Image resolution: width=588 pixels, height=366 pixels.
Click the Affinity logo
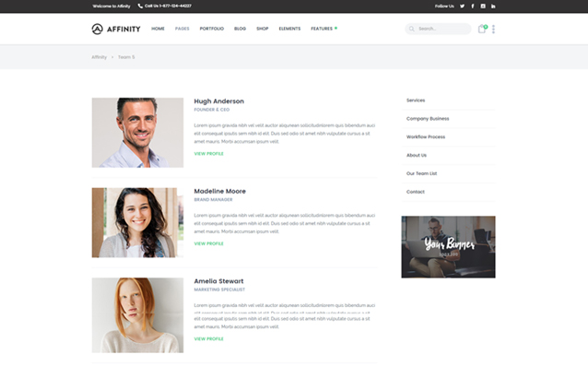(x=116, y=29)
